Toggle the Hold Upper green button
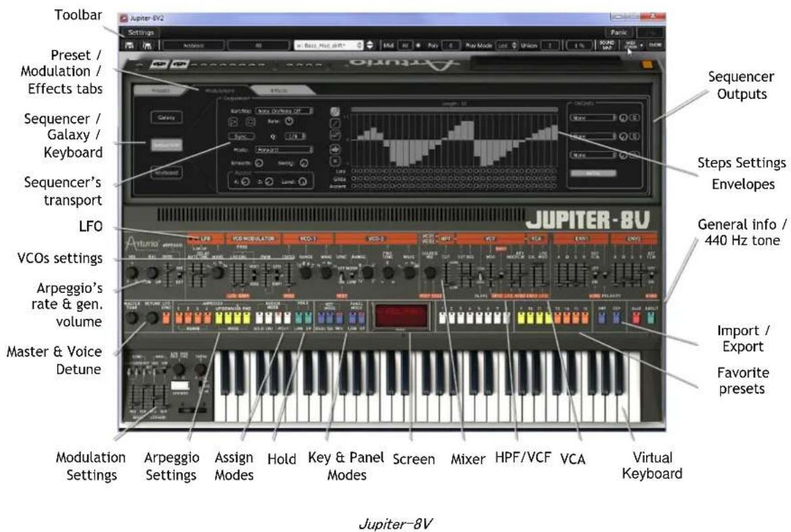The height and width of the screenshot is (532, 791). click(x=308, y=318)
